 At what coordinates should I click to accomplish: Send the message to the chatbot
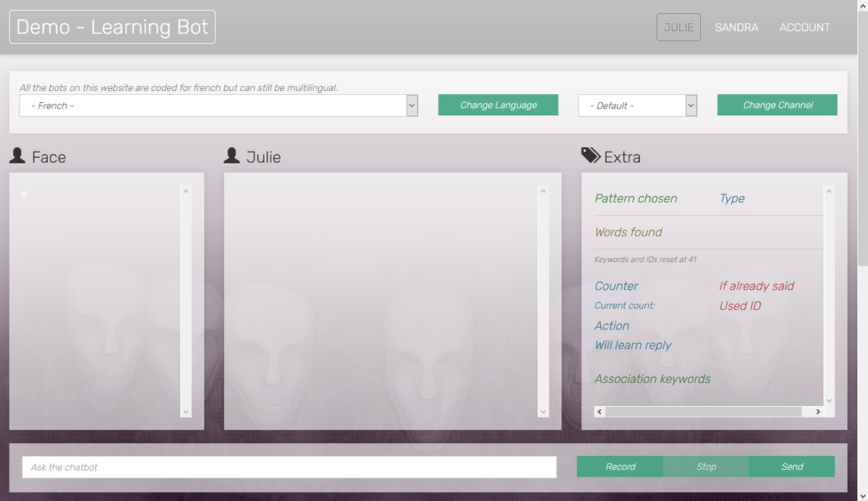click(792, 467)
